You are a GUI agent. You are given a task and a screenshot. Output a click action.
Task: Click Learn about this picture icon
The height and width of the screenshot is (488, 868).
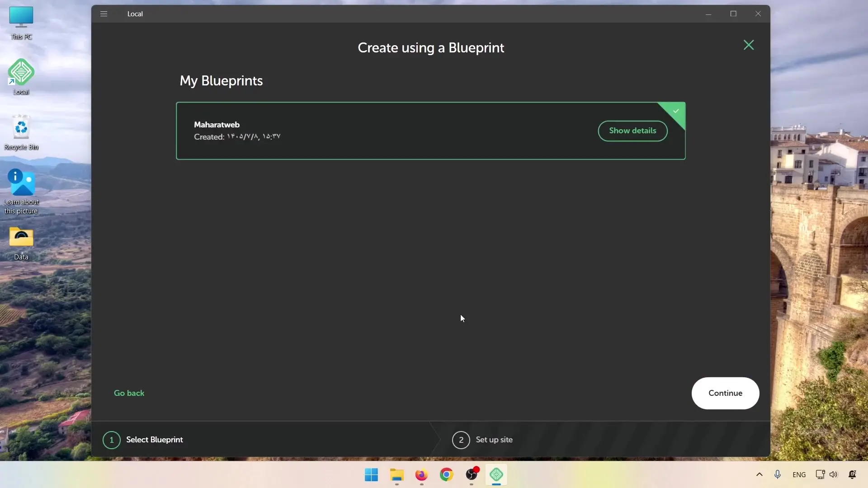click(21, 192)
